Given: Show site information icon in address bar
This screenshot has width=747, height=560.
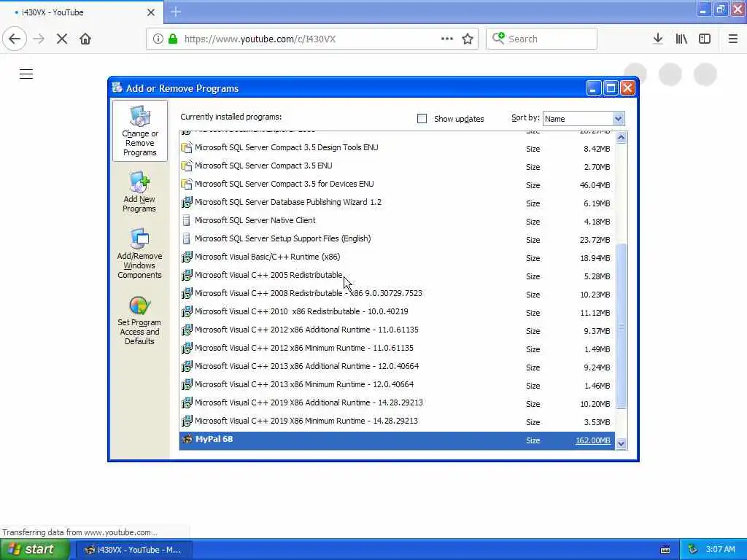Looking at the screenshot, I should [158, 39].
